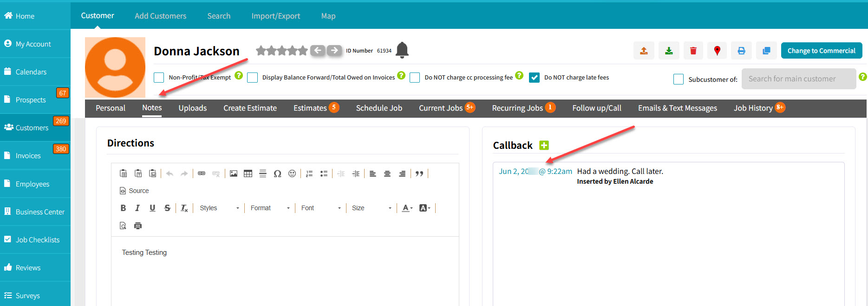868x306 pixels.
Task: Click the red map pin icon
Action: pos(717,51)
